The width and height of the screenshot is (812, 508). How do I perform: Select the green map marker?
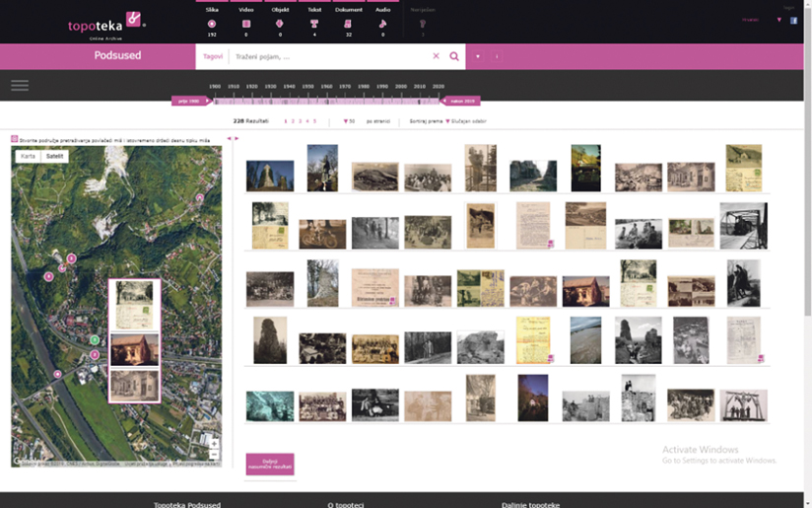point(95,340)
